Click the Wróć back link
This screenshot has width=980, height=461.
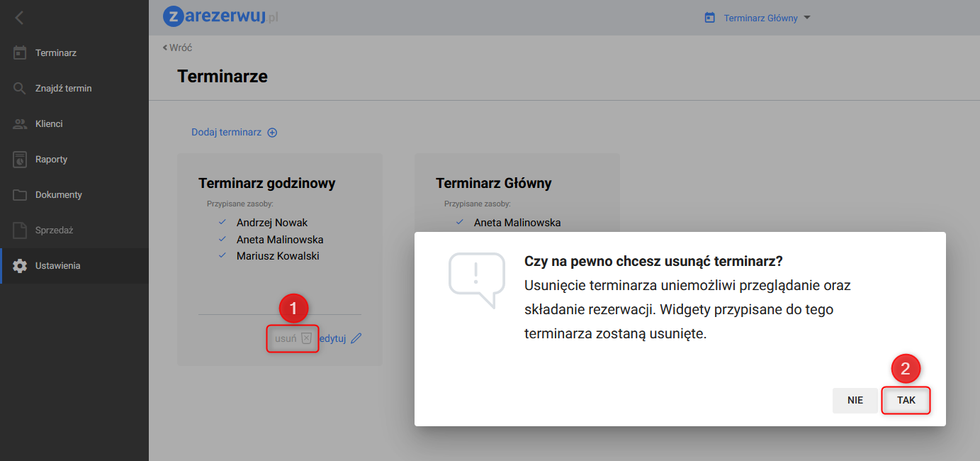point(178,48)
